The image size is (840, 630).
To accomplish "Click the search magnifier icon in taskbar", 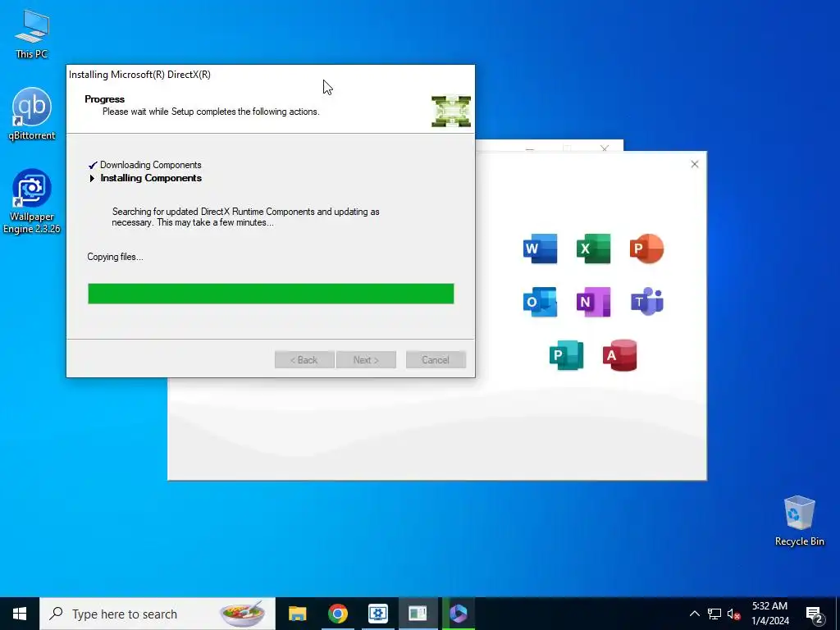I will point(57,614).
